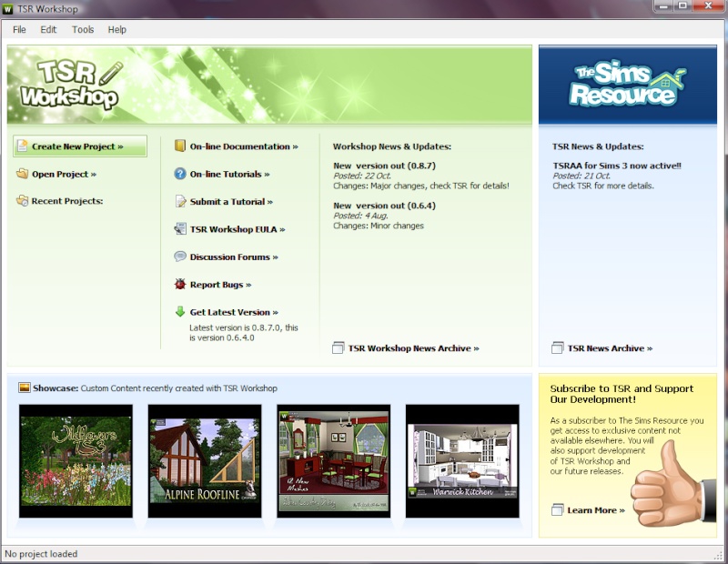The width and height of the screenshot is (728, 564).
Task: Click the TSR Workshop title bar app icon
Action: (x=8, y=9)
